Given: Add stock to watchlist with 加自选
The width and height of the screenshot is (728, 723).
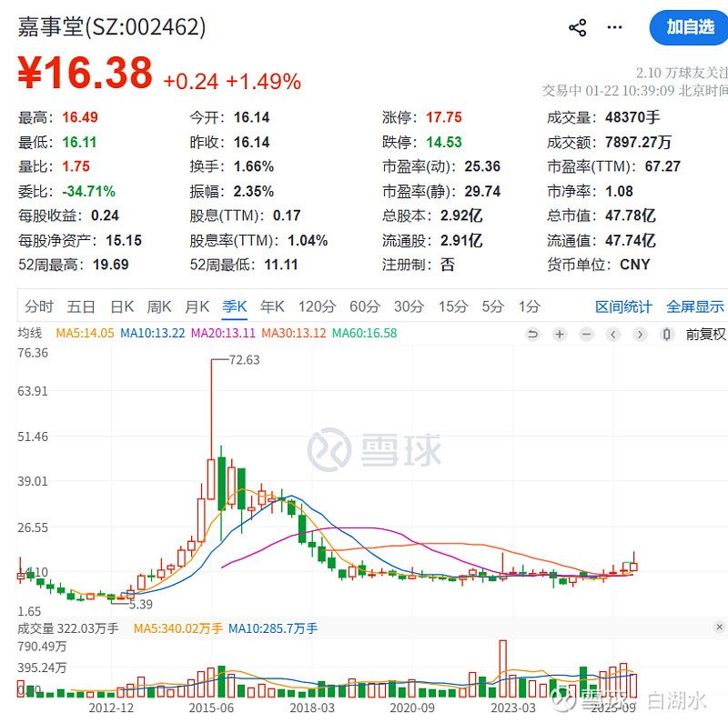Looking at the screenshot, I should point(689,27).
